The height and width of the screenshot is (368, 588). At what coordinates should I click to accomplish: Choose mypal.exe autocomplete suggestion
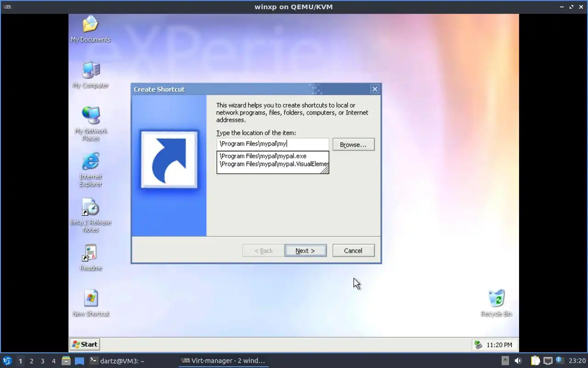(x=274, y=156)
